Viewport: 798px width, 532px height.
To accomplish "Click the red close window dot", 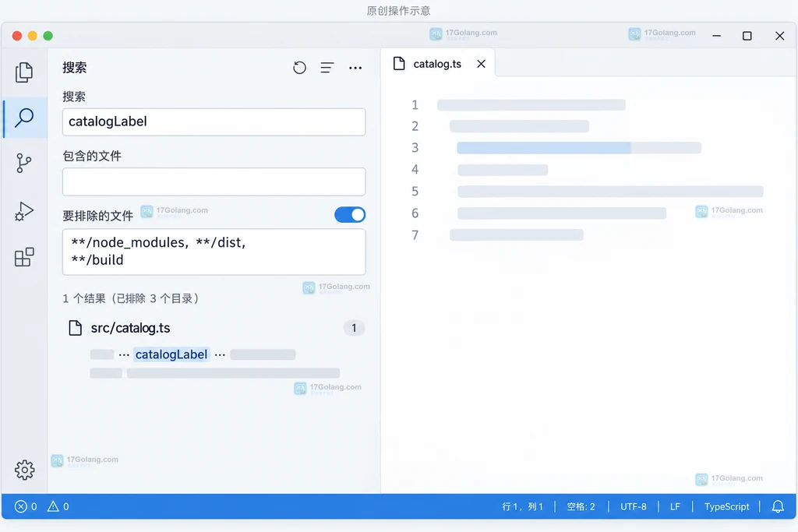I will 17,36.
